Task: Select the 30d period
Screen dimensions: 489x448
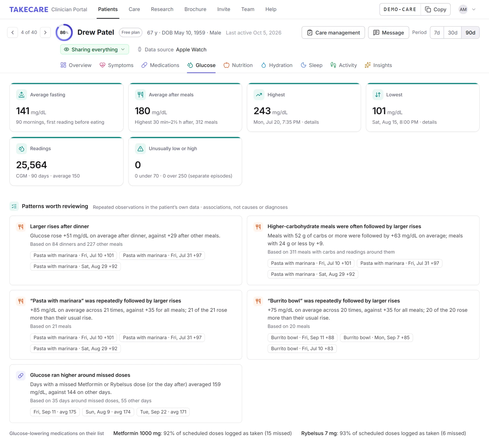Action: click(453, 33)
